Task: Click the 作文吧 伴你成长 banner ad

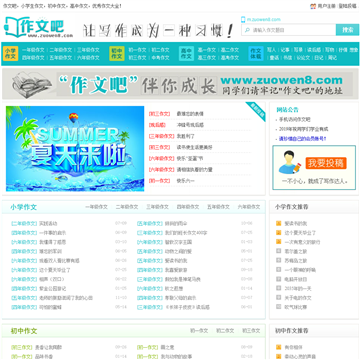Action: pyautogui.click(x=180, y=84)
